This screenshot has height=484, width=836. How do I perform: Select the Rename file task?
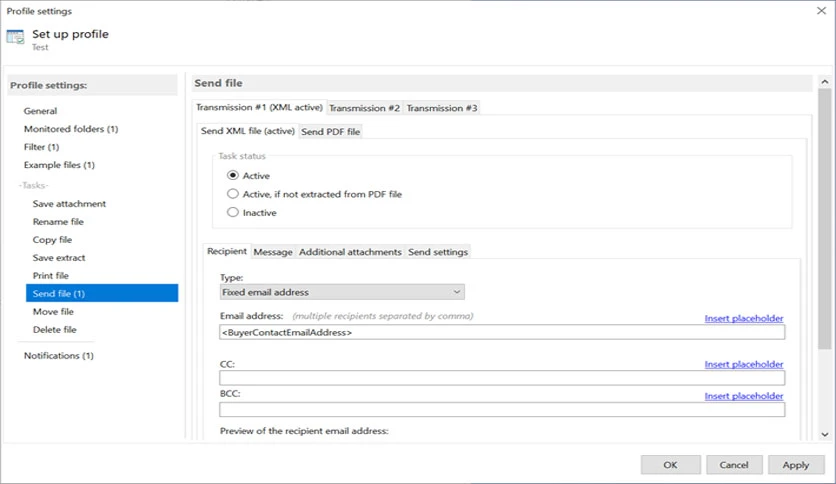58,222
